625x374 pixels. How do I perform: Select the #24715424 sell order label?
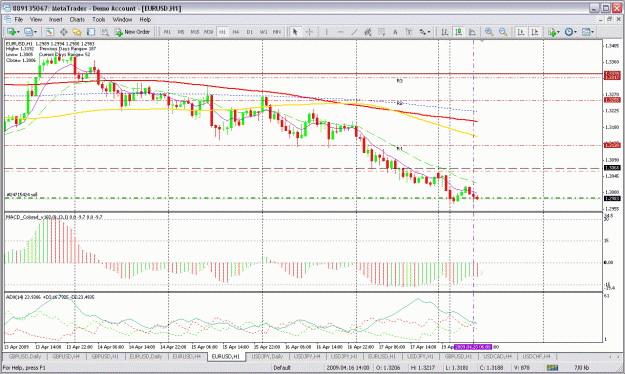point(22,195)
